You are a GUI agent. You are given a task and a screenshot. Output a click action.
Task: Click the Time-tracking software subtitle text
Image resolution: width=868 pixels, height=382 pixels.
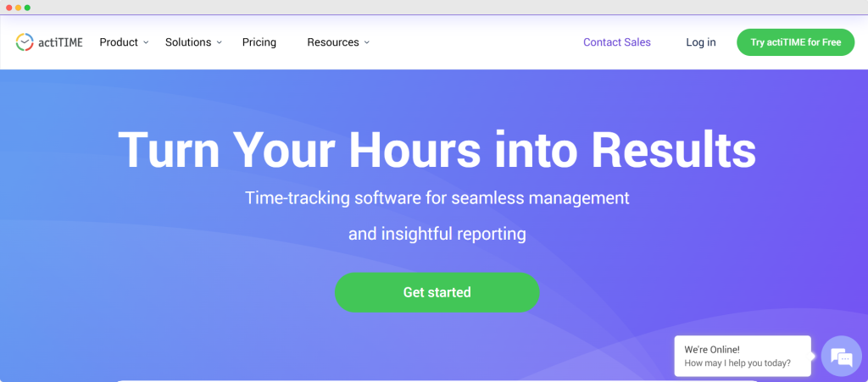coord(437,198)
